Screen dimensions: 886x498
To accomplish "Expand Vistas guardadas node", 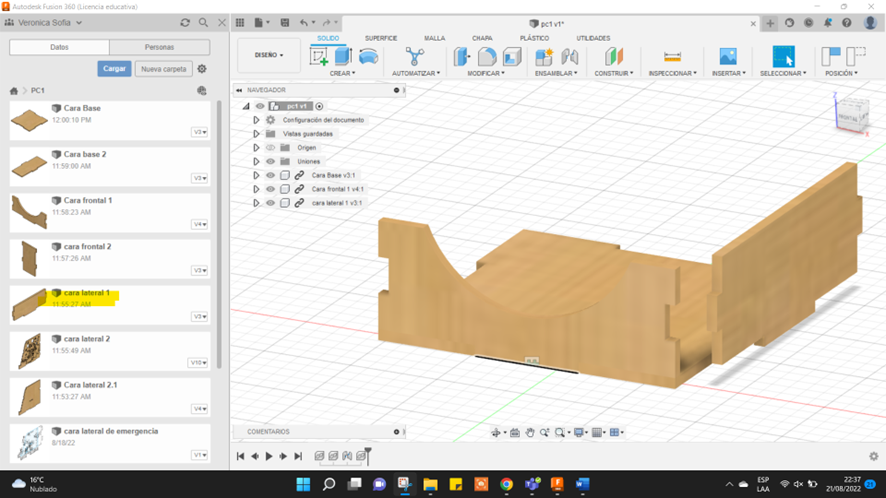I will tap(256, 134).
